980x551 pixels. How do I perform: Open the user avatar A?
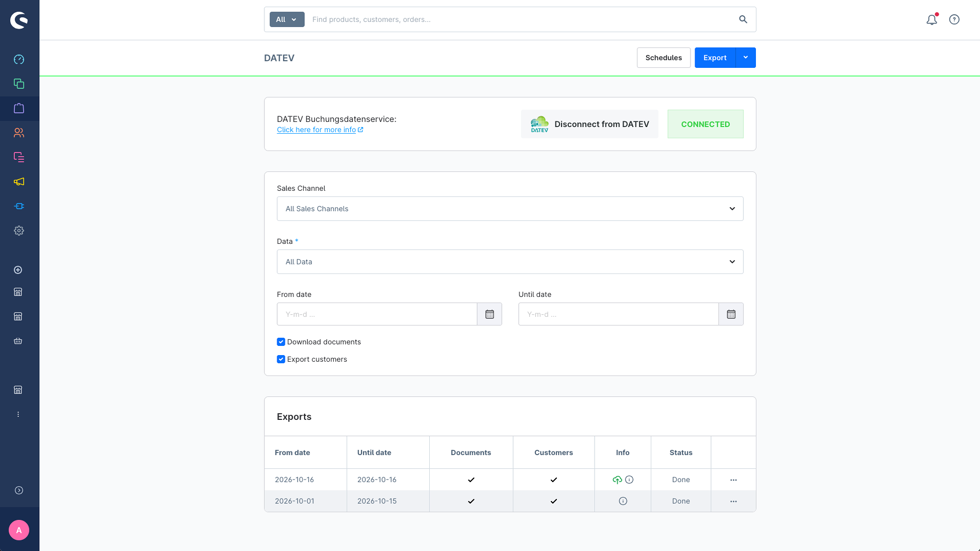(19, 530)
